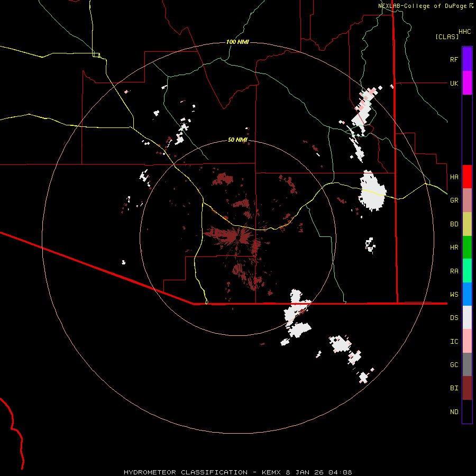Click the GR legend label
The image size is (476, 476).
[454, 200]
